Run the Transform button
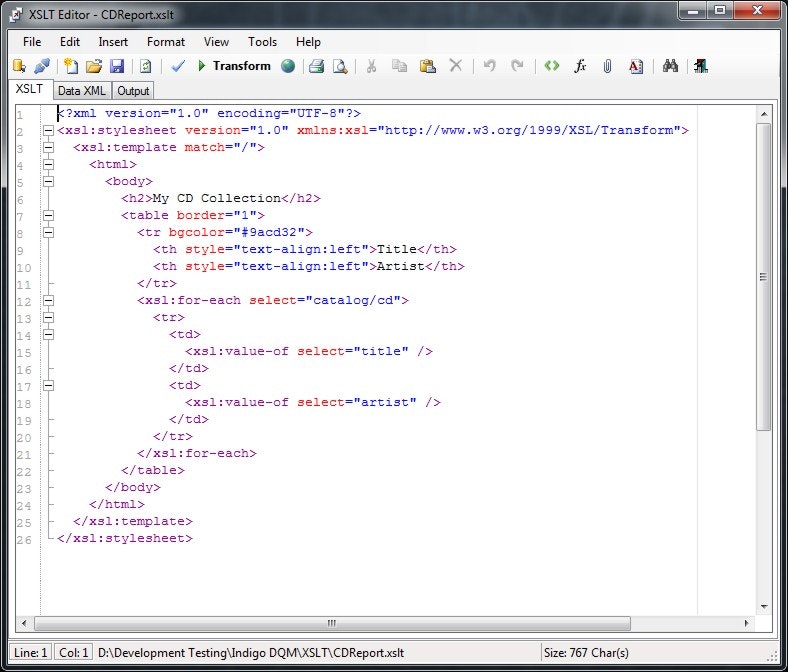 click(x=234, y=66)
